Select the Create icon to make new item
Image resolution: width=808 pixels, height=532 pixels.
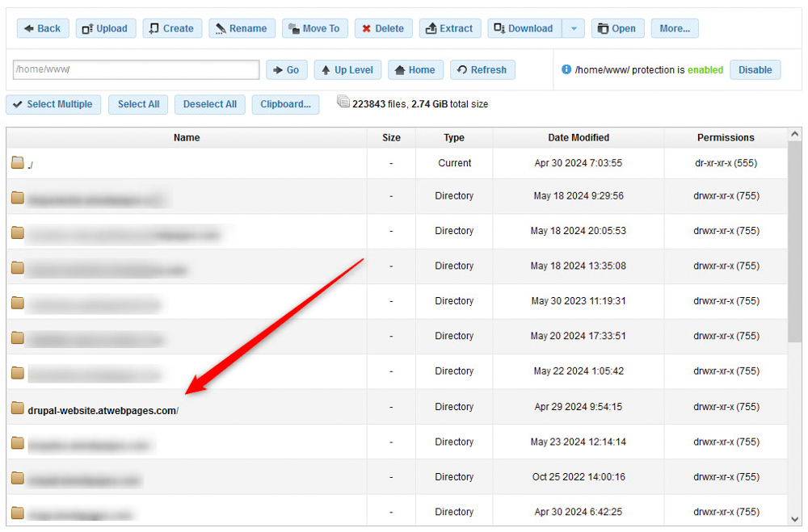point(154,28)
